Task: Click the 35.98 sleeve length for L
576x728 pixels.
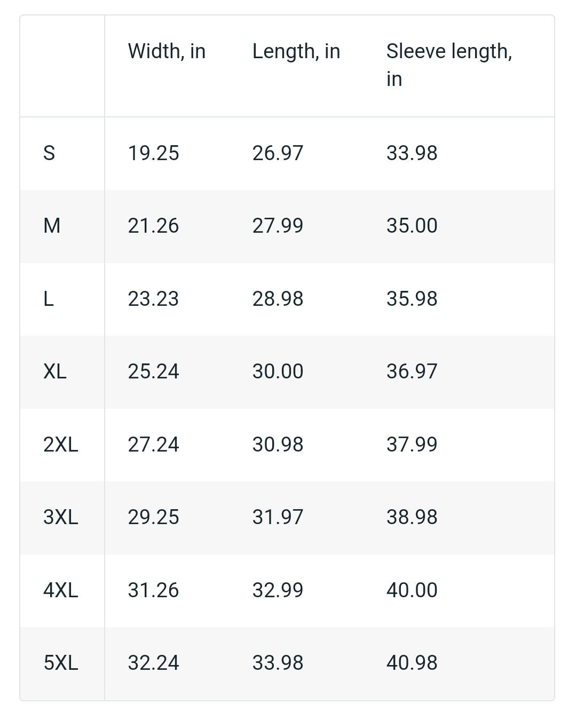Action: click(412, 299)
